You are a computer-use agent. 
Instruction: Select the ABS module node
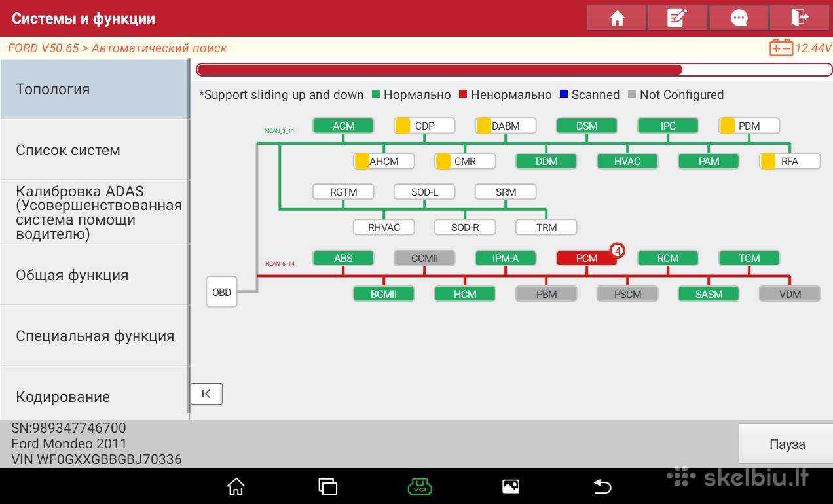(343, 258)
